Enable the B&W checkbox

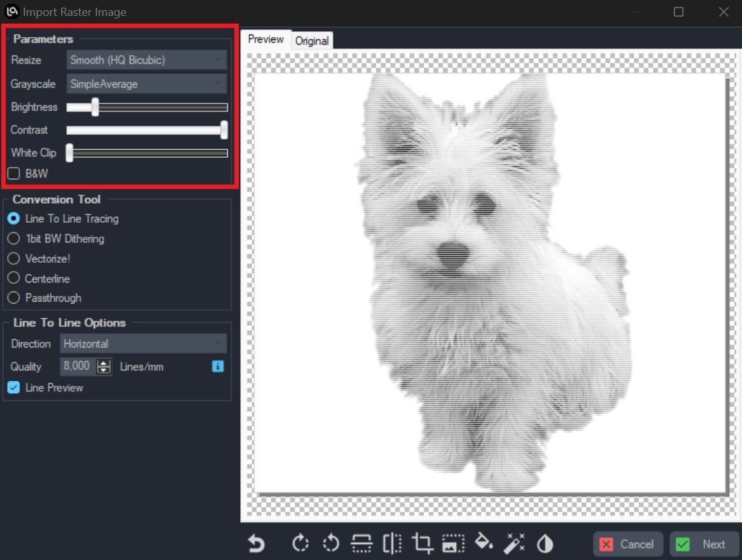pos(13,173)
